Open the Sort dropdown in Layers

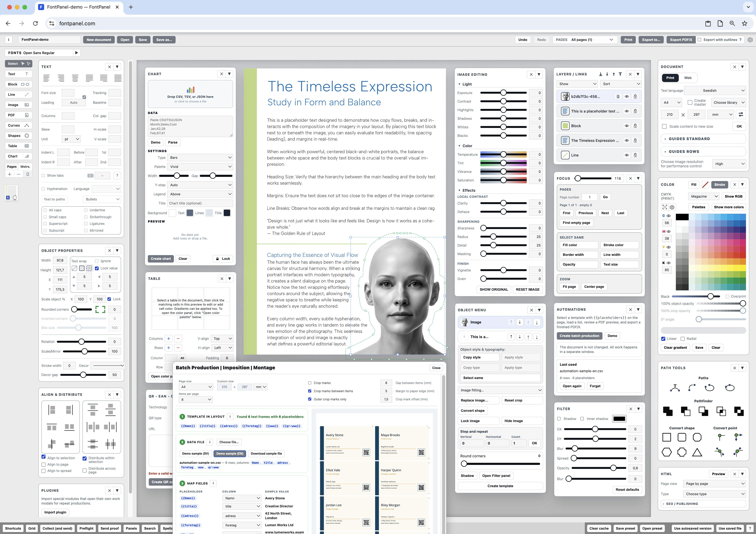(x=621, y=84)
